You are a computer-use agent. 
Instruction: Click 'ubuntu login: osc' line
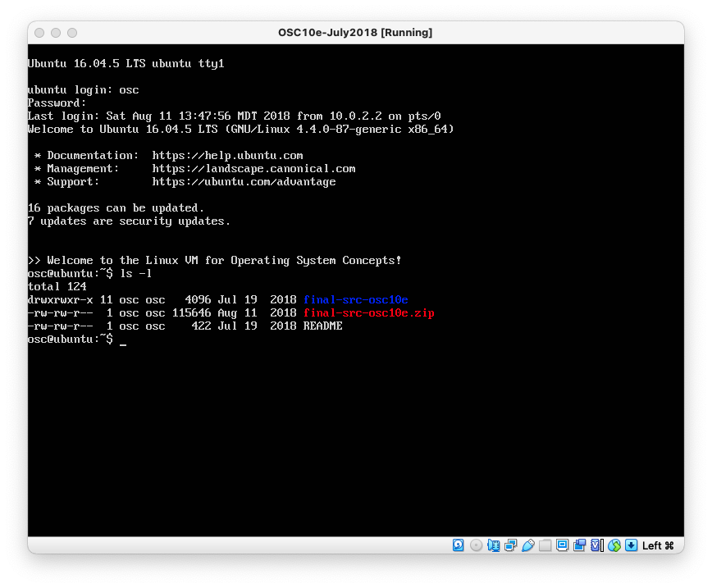point(83,90)
